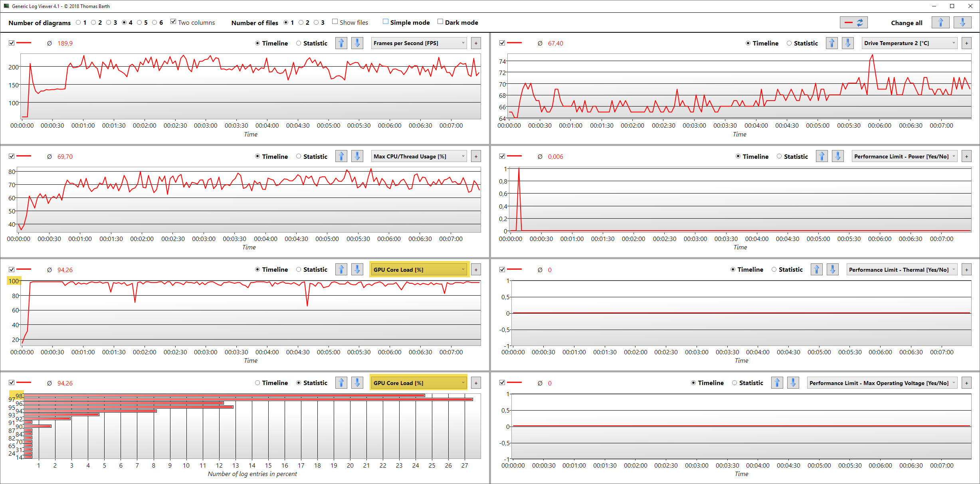Click the Change all up arrow
The height and width of the screenshot is (484, 980).
[x=940, y=23]
